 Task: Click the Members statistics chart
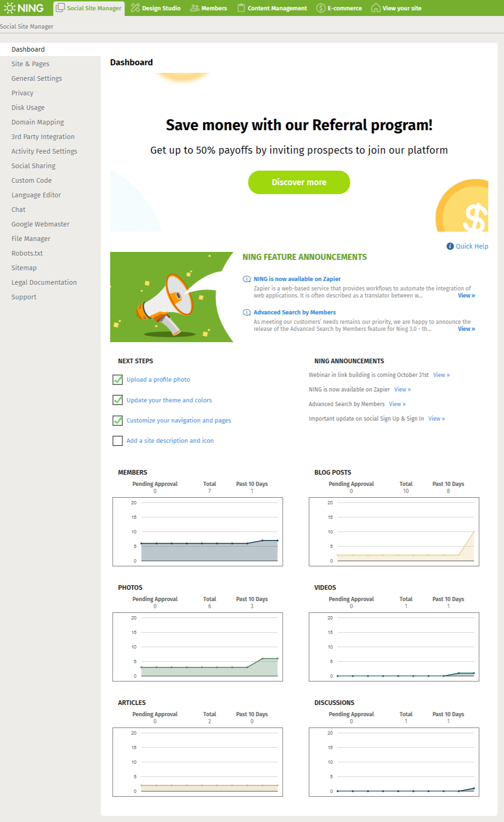(x=198, y=532)
